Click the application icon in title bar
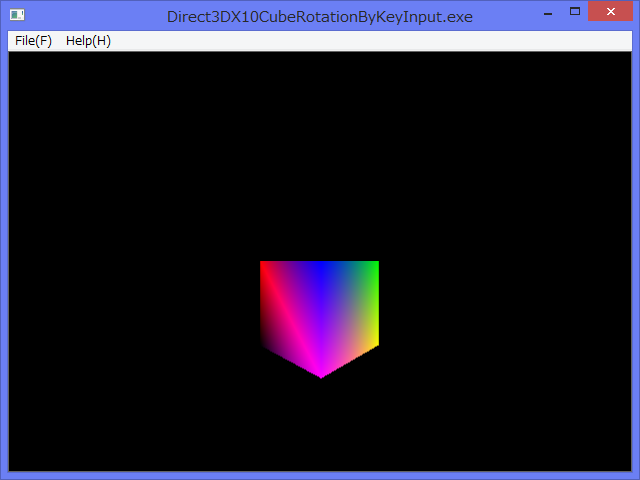Image resolution: width=640 pixels, height=480 pixels. click(x=17, y=16)
